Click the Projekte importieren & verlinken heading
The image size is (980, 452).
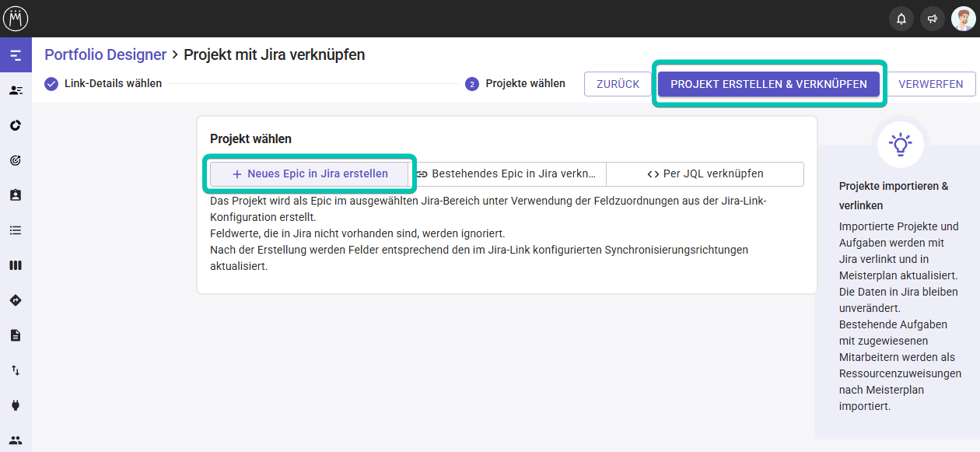tap(894, 196)
